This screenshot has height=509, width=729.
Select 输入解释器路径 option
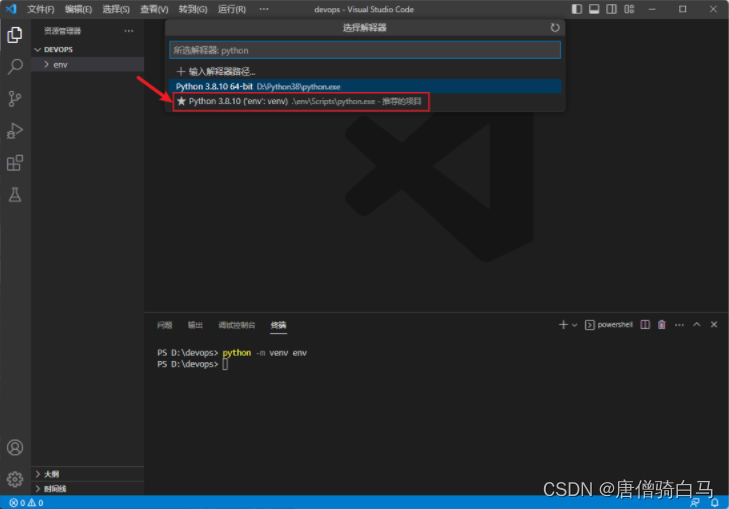click(365, 71)
